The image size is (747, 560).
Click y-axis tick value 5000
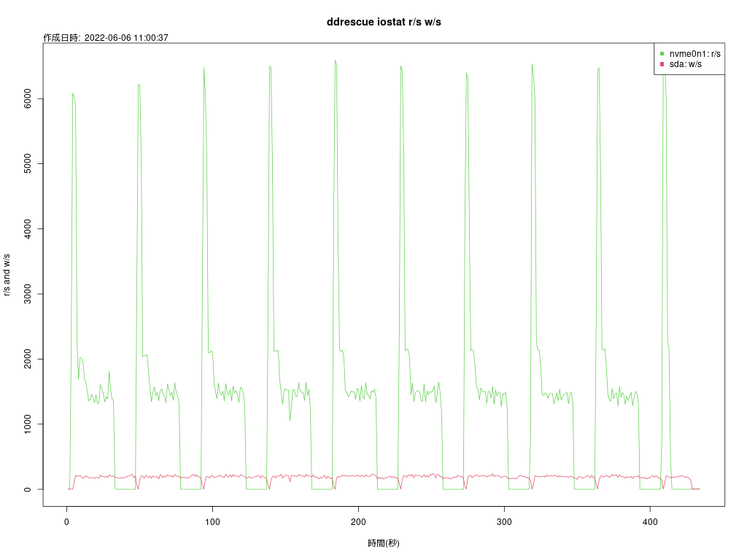(28, 164)
